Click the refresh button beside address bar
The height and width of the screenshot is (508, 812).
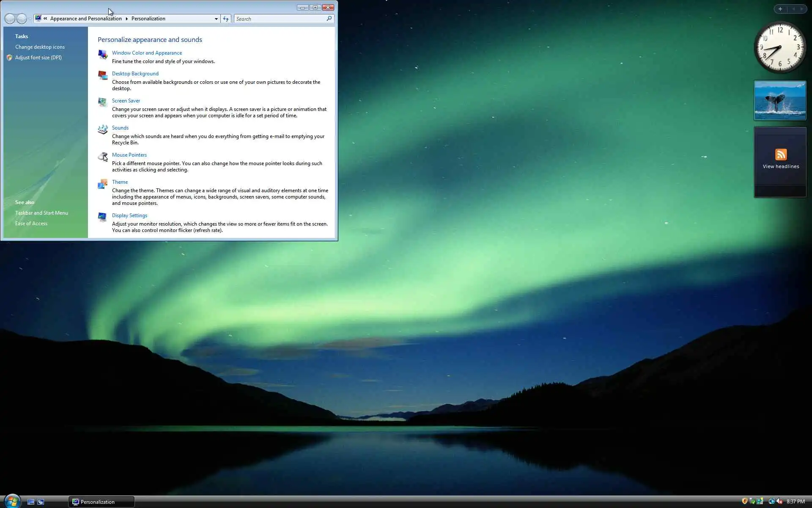tap(226, 19)
